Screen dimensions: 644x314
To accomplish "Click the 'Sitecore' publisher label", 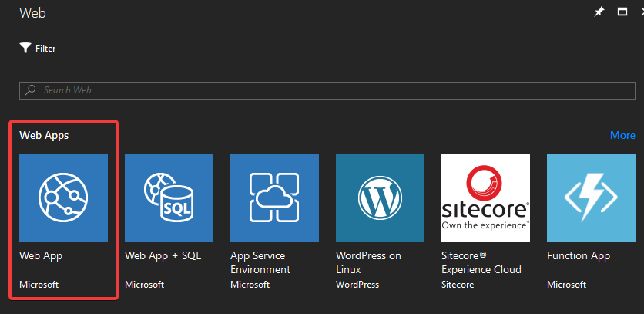I will 458,285.
